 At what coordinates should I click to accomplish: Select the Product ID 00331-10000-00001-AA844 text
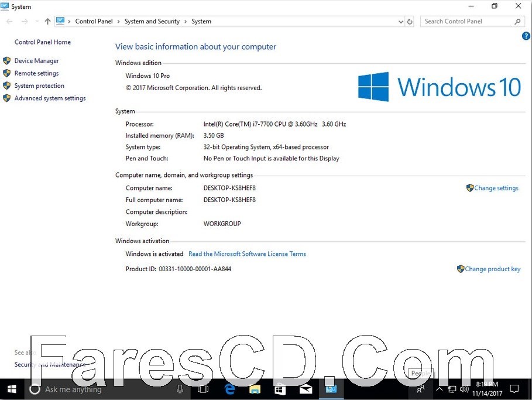click(195, 269)
